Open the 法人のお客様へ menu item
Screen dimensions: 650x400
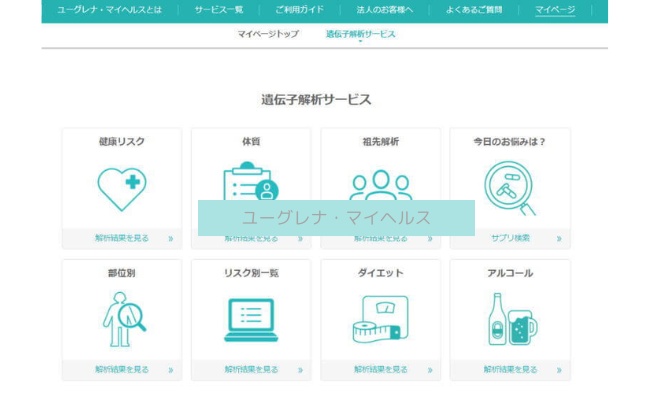point(385,10)
